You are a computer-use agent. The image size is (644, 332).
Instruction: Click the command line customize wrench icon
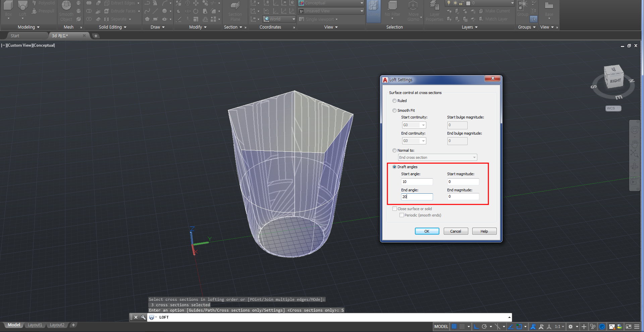tap(143, 317)
